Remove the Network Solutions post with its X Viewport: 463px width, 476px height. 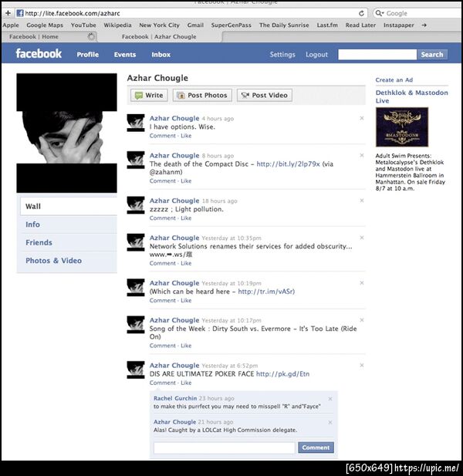pyautogui.click(x=362, y=238)
